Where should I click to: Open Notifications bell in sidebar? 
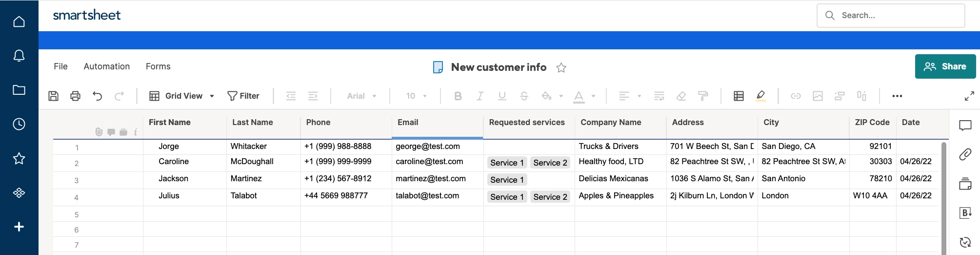(x=19, y=56)
